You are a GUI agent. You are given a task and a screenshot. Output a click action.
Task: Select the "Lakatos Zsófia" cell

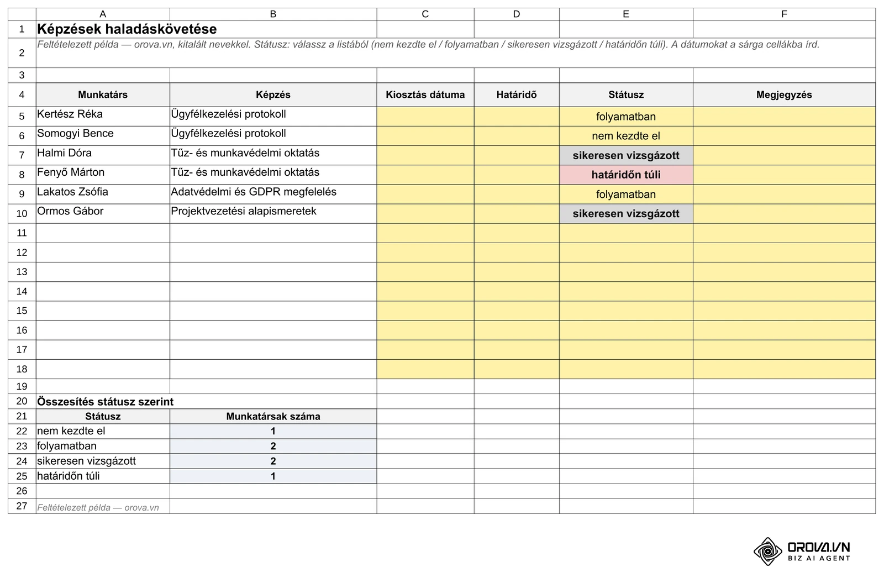103,194
